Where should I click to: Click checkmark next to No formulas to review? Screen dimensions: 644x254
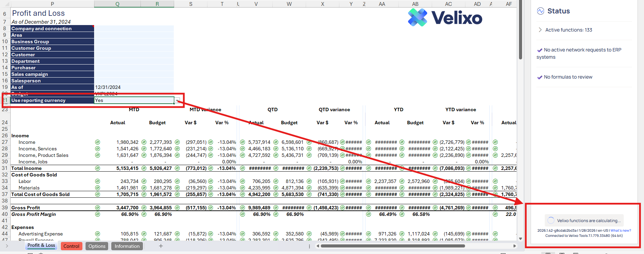[540, 77]
